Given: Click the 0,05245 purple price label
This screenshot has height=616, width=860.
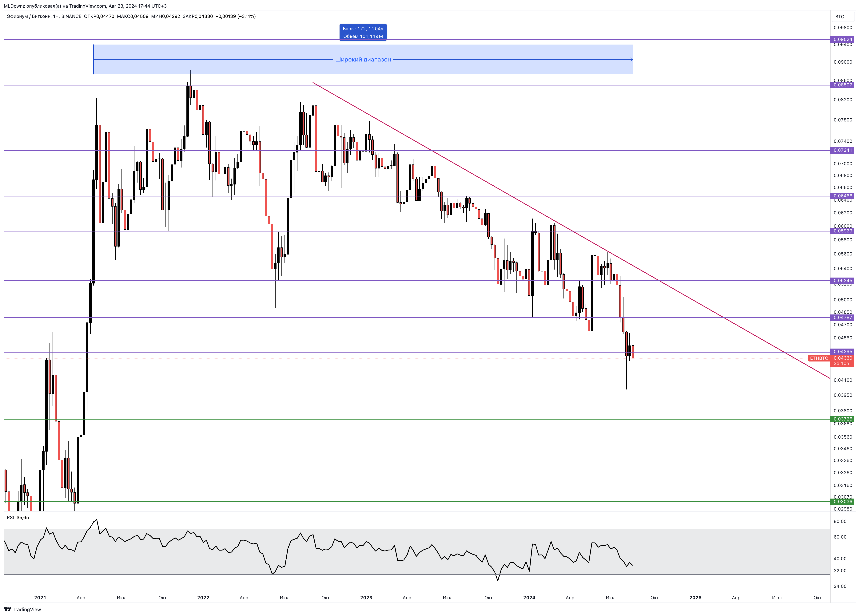Looking at the screenshot, I should point(842,281).
